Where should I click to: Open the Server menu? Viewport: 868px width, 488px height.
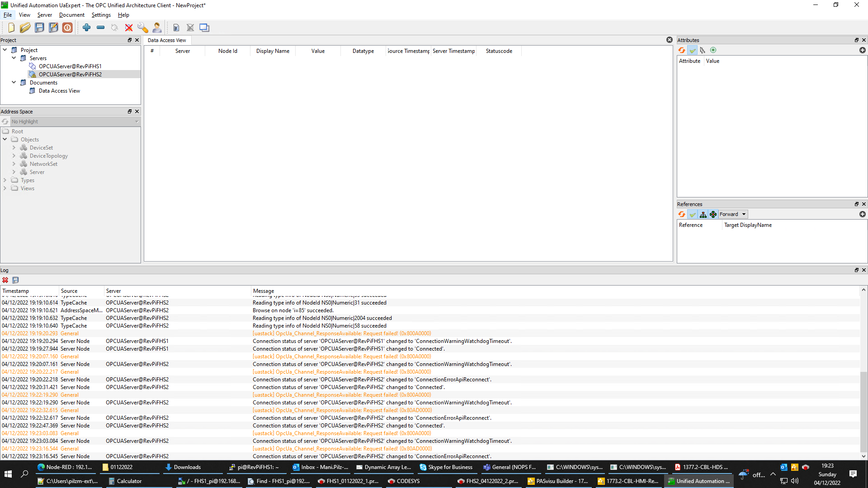[x=45, y=15]
